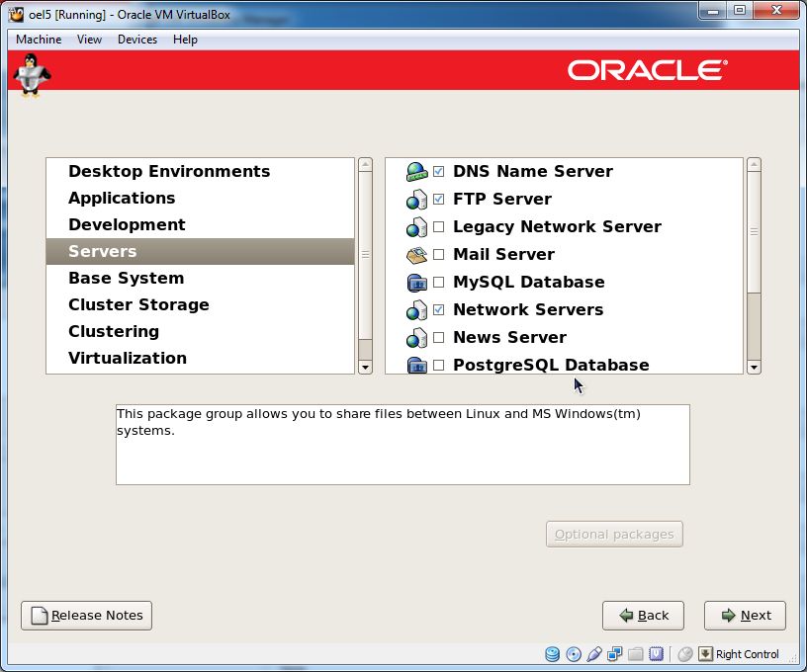This screenshot has width=807, height=672.
Task: Click the network adapter status icon
Action: pyautogui.click(x=614, y=654)
